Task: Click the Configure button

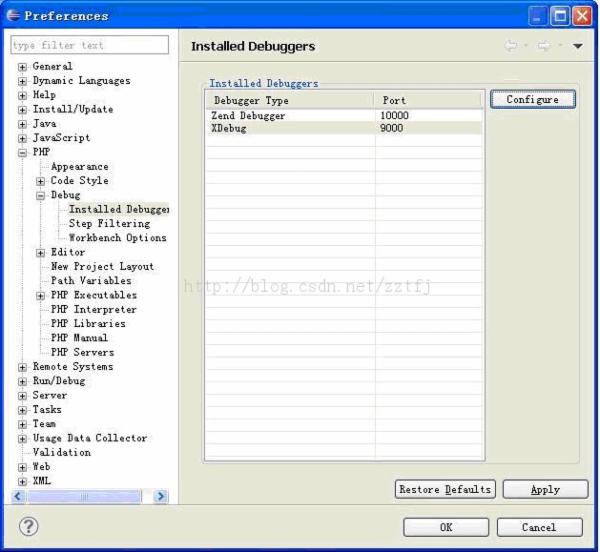Action: (x=532, y=100)
